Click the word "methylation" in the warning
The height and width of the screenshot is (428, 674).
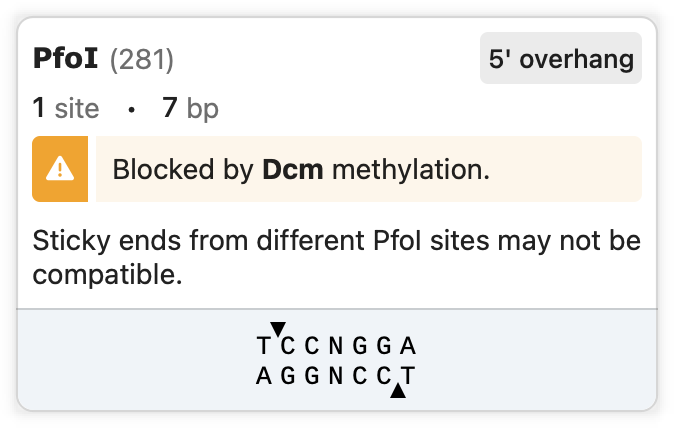pyautogui.click(x=410, y=169)
